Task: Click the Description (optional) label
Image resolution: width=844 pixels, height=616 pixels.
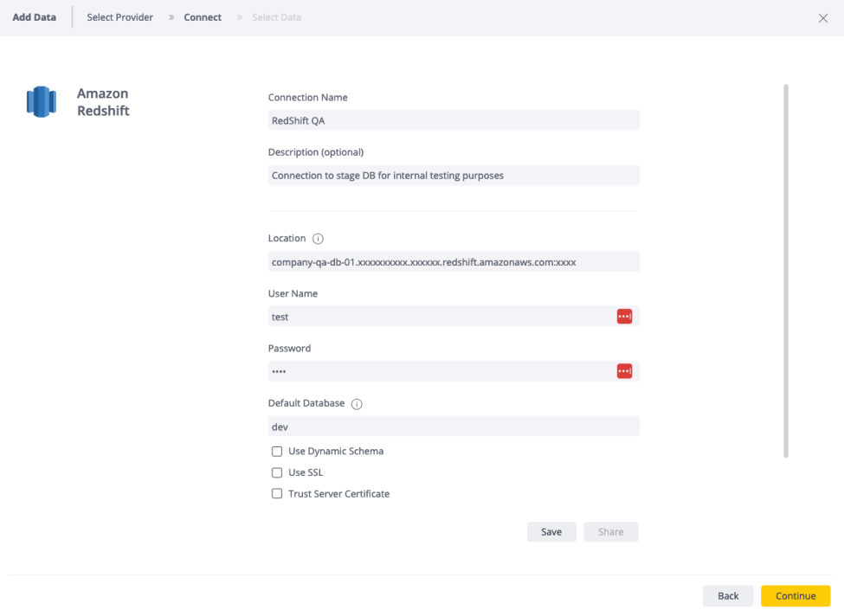Action: [x=316, y=152]
